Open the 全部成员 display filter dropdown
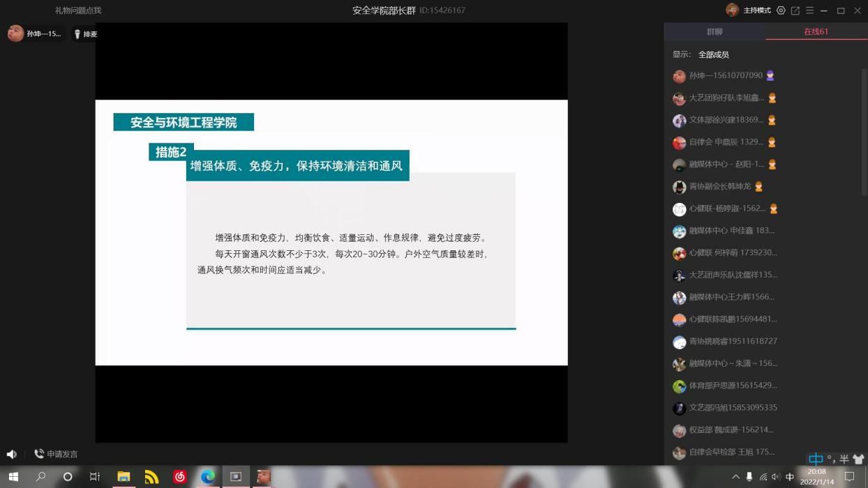This screenshot has height=488, width=868. 713,54
